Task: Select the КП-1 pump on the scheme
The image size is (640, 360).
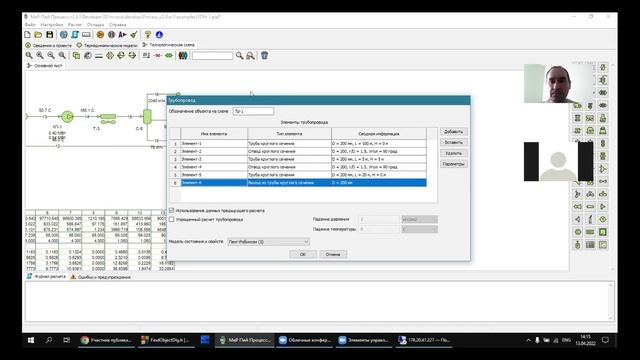Action: pyautogui.click(x=67, y=117)
